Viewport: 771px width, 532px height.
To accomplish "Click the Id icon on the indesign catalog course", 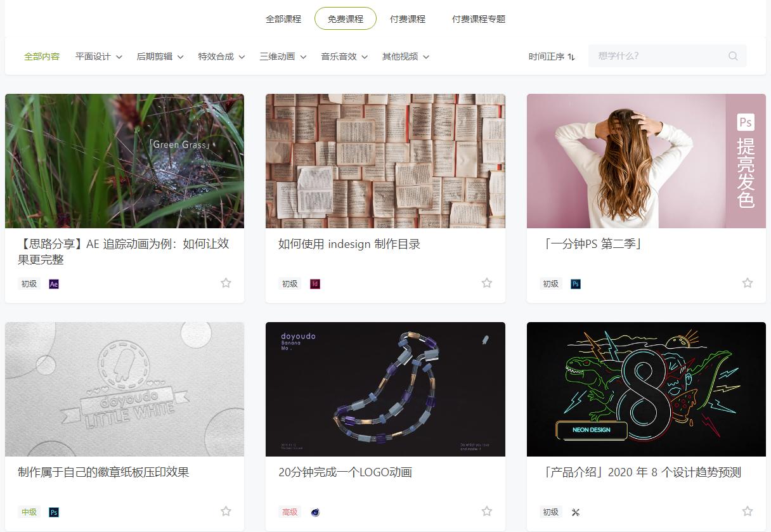I will coord(315,284).
